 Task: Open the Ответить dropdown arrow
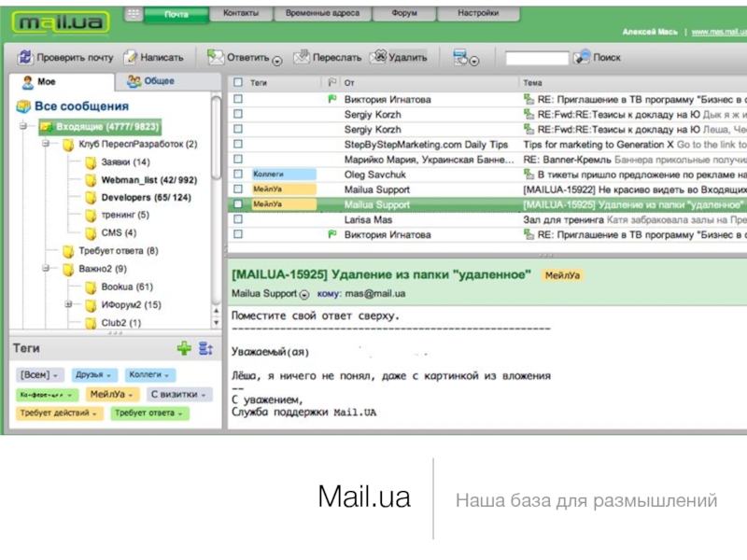click(277, 61)
